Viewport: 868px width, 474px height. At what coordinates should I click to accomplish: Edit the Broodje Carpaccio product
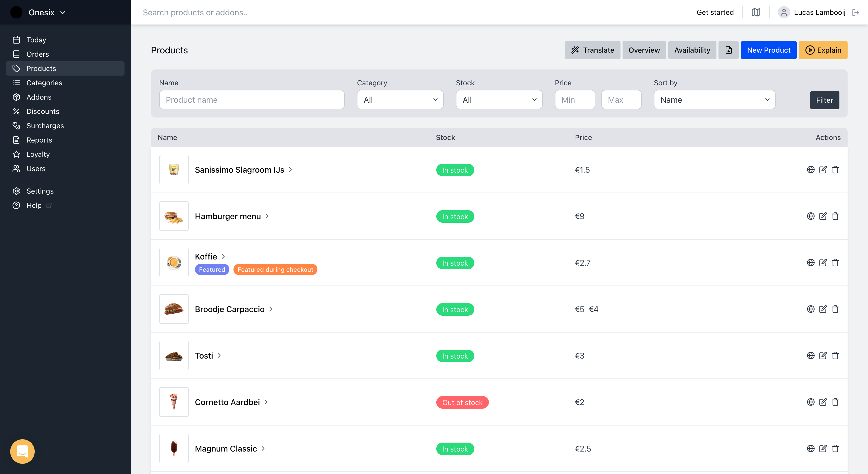pos(823,309)
